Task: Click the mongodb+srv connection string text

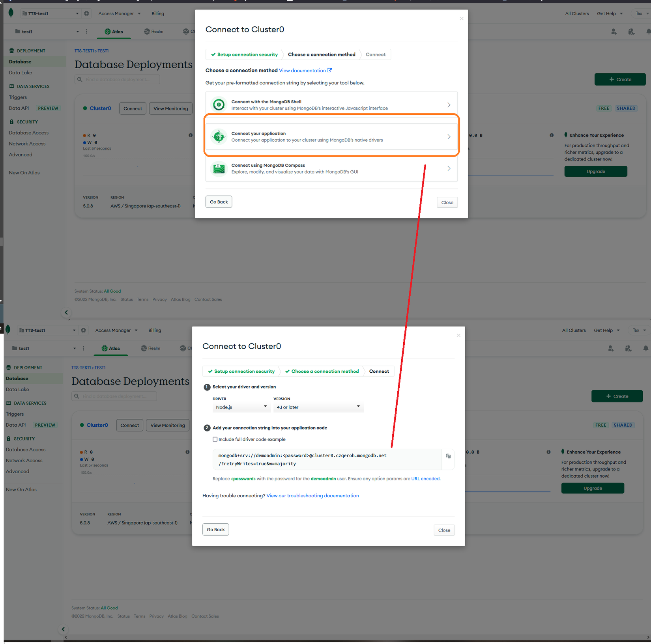Action: pyautogui.click(x=303, y=459)
